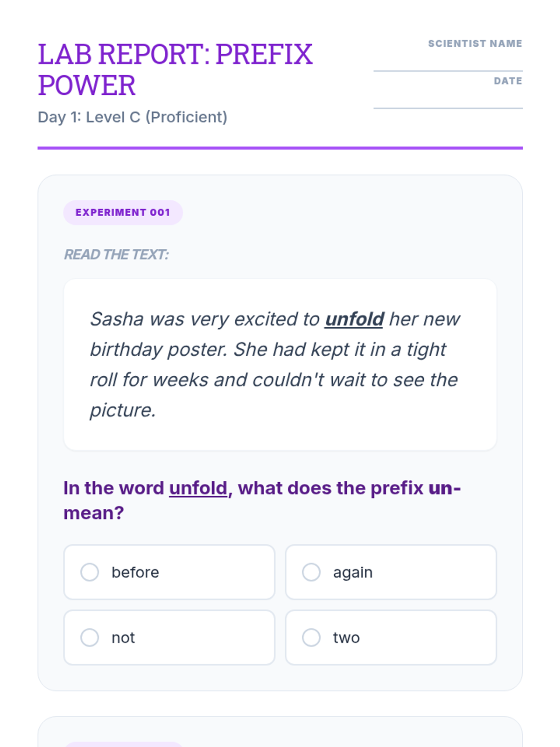
Task: Click the "Day 1: Level C (Proficient)" subtitle
Action: click(x=133, y=117)
